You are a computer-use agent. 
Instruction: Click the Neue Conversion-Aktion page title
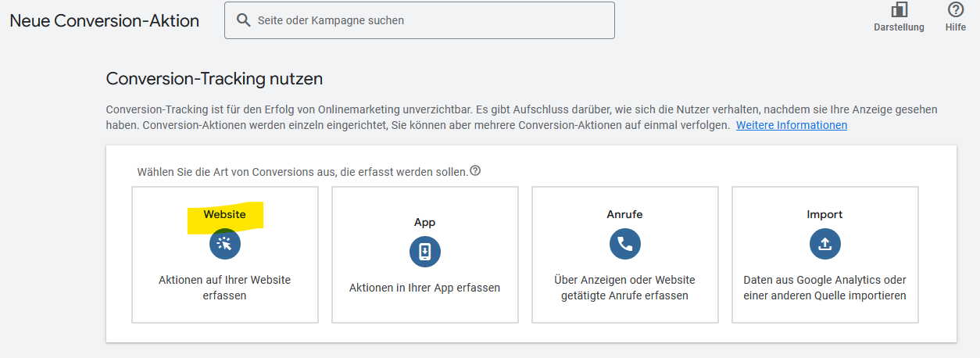click(x=105, y=20)
